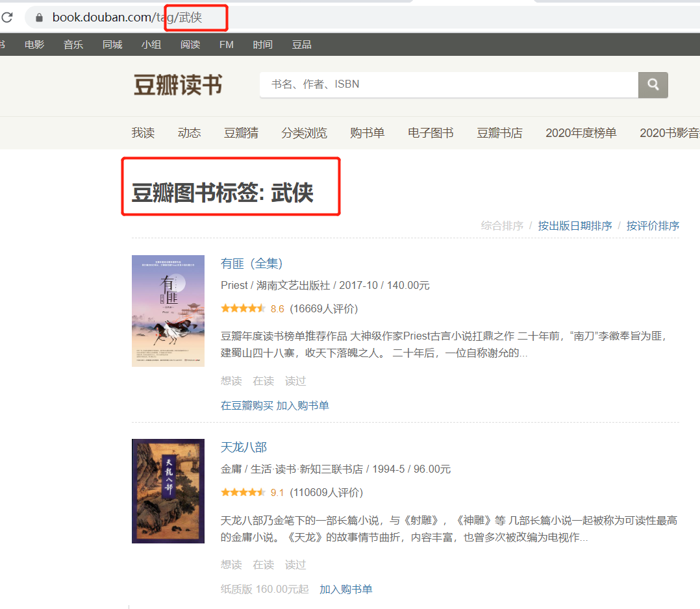The height and width of the screenshot is (609, 700).
Task: Click the (16669人评价) text
Action: [x=323, y=309]
